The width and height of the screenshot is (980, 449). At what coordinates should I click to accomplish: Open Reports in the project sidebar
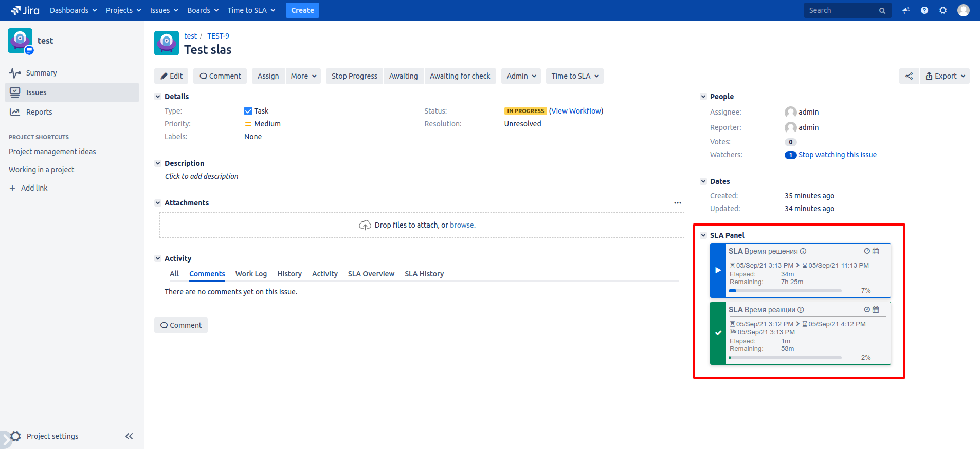pyautogui.click(x=72, y=112)
